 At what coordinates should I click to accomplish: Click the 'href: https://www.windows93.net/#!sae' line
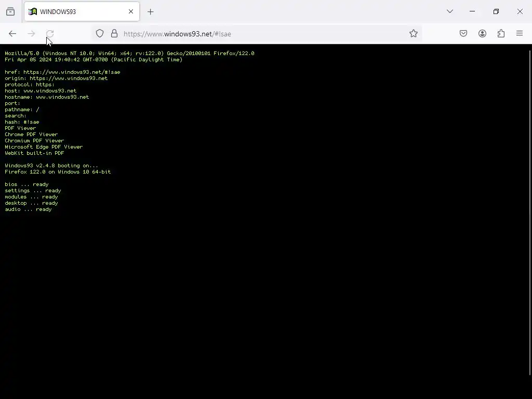tap(62, 72)
